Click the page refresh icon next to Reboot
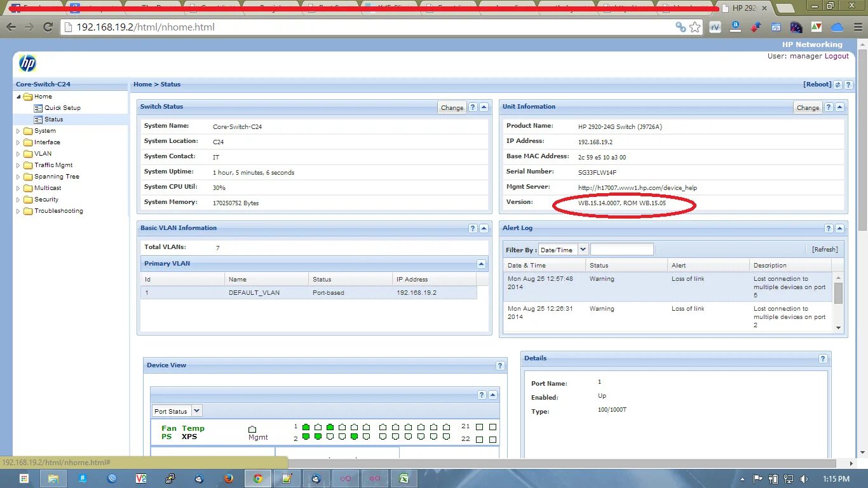868x488 pixels. point(837,85)
